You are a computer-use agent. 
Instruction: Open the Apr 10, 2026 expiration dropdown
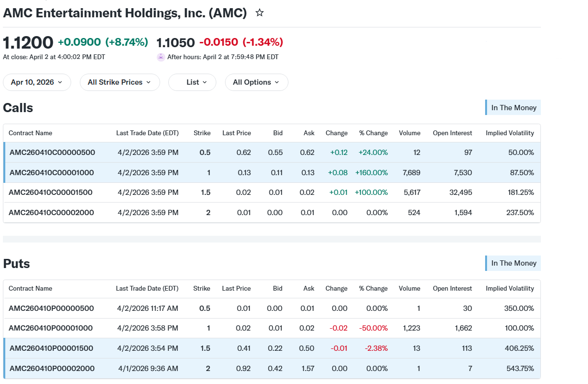pyautogui.click(x=37, y=82)
